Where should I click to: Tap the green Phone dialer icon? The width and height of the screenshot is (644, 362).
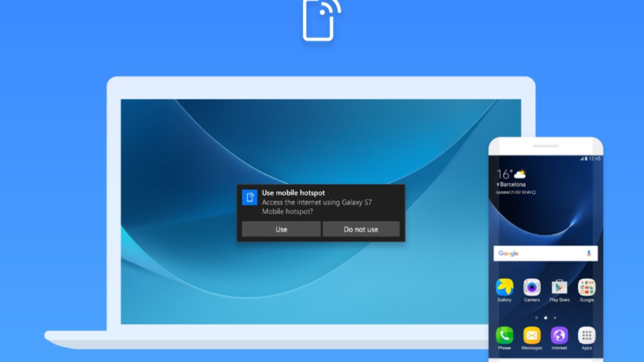click(x=504, y=335)
